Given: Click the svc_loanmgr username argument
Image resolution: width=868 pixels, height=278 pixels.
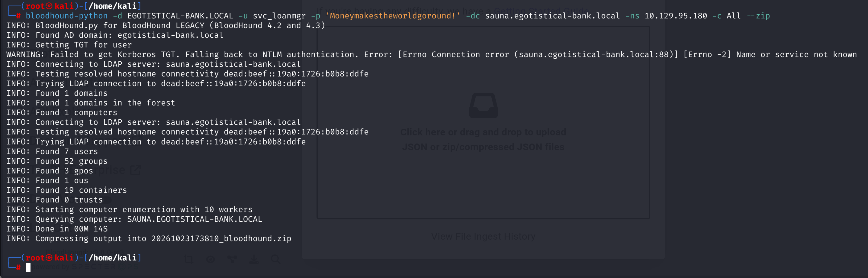Looking at the screenshot, I should 279,16.
